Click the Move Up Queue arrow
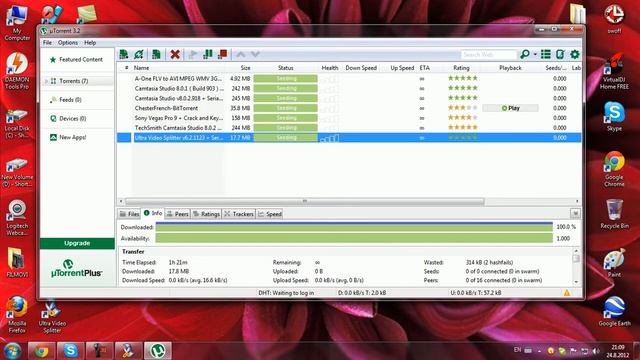Image resolution: width=640 pixels, height=360 pixels. [x=241, y=54]
